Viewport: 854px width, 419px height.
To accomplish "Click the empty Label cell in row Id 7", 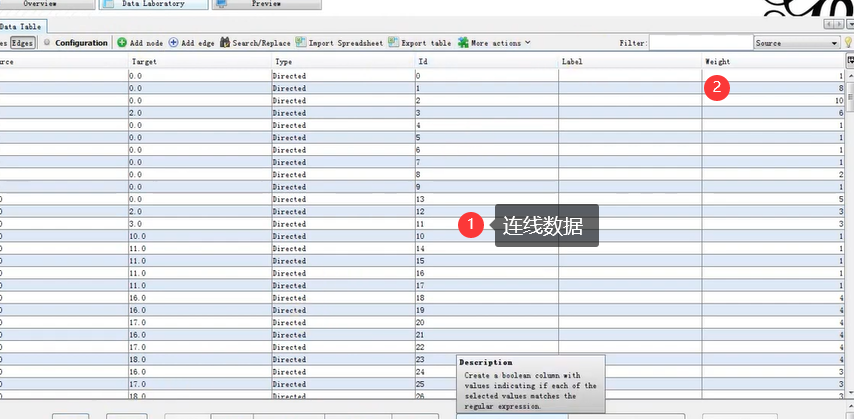I will pyautogui.click(x=630, y=162).
